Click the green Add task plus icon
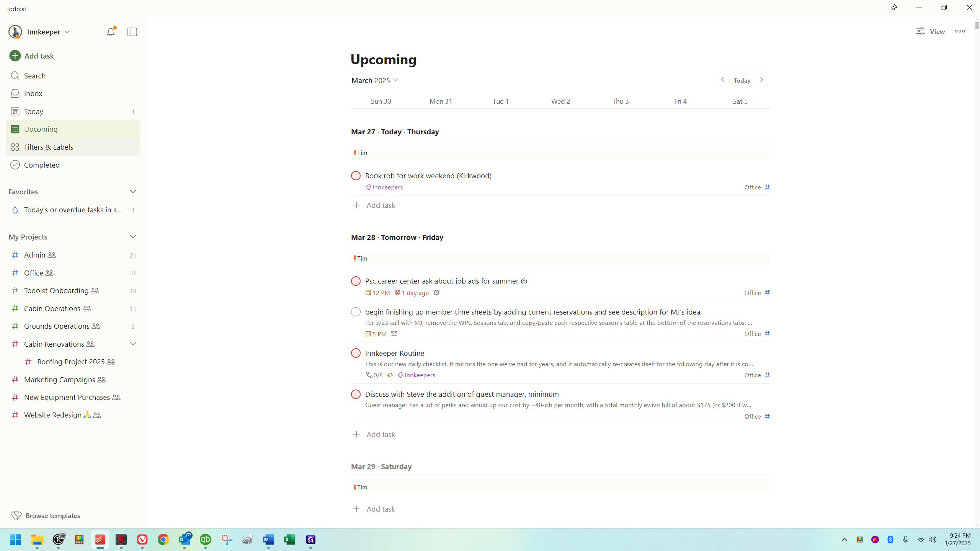This screenshot has width=980, height=551. [x=15, y=56]
